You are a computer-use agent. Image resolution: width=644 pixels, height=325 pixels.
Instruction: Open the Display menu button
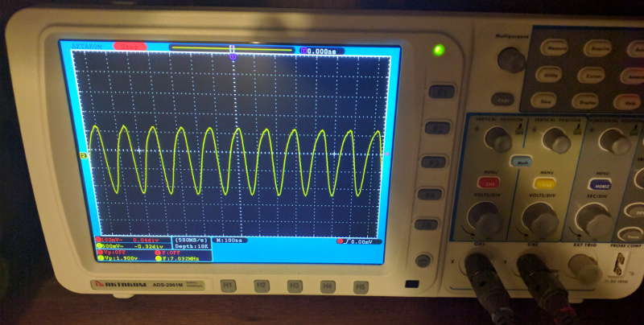[586, 101]
